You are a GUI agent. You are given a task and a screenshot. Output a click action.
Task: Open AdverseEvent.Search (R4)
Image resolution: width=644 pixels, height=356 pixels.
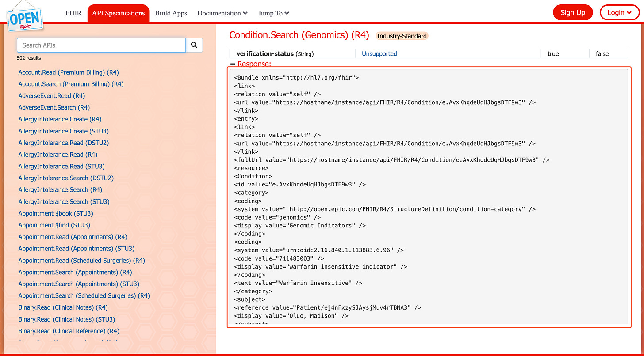(x=54, y=107)
